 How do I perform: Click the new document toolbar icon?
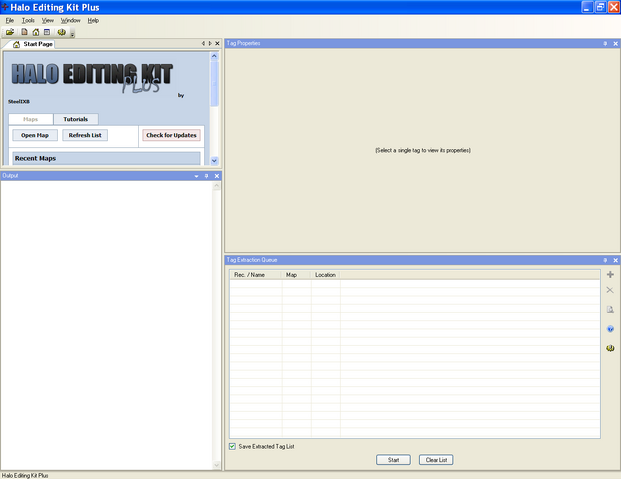(25, 32)
